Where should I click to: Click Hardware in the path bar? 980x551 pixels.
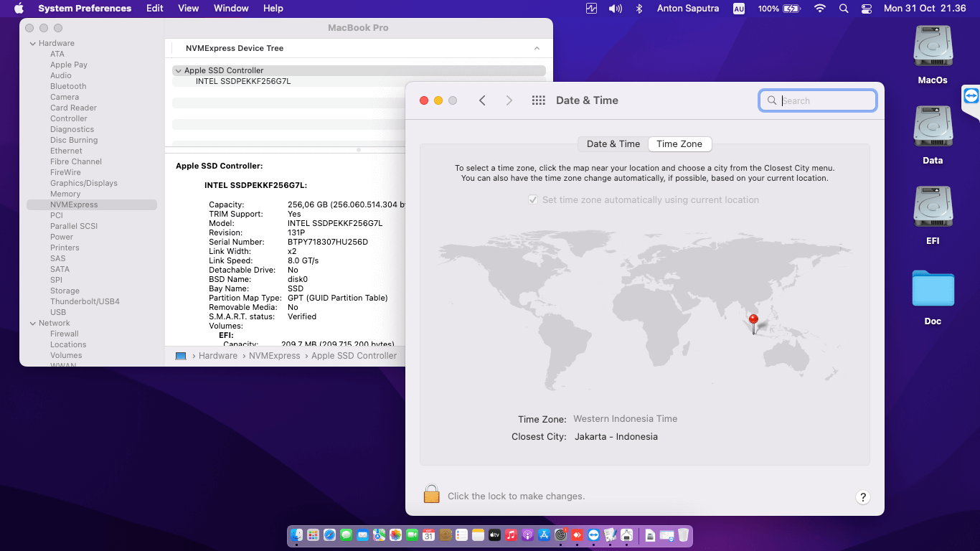(x=218, y=356)
